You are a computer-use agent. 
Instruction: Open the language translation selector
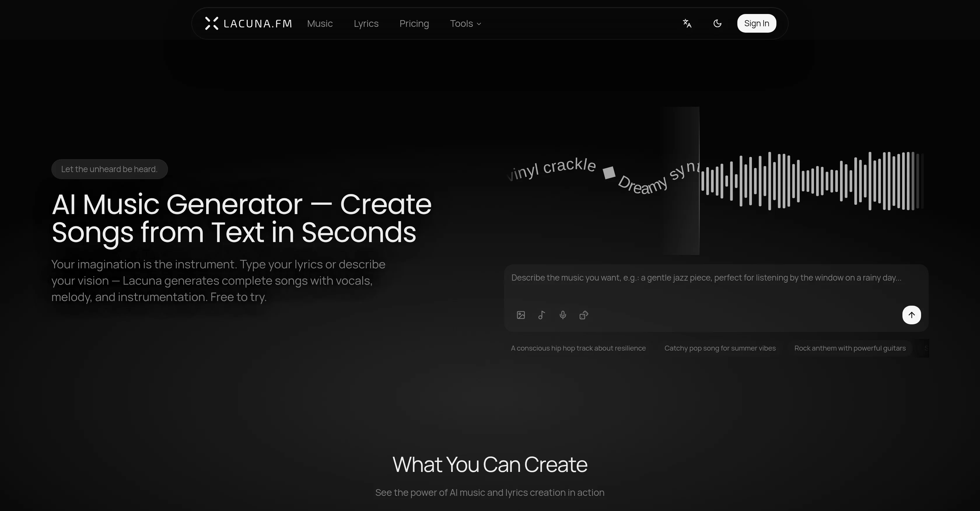687,23
